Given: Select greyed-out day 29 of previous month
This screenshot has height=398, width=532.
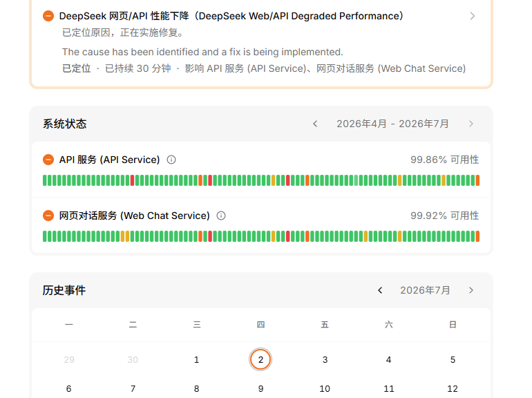Looking at the screenshot, I should tap(69, 360).
